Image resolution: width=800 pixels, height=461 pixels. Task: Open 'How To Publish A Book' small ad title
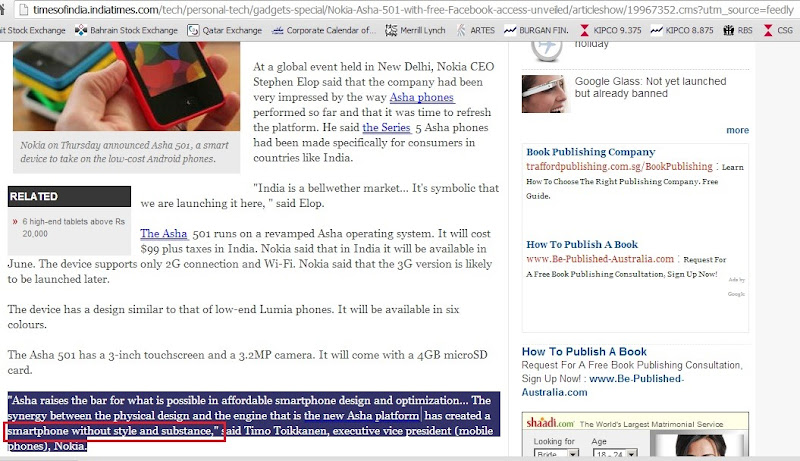click(582, 244)
